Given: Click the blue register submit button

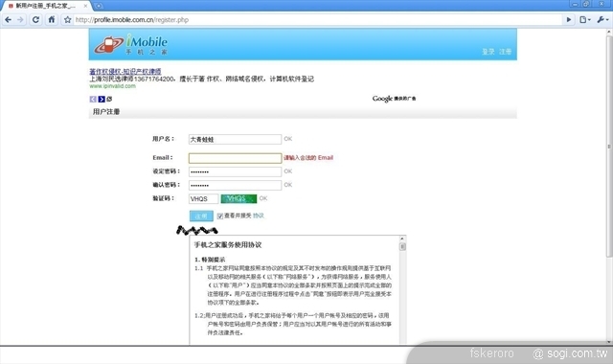Looking at the screenshot, I should pos(201,216).
